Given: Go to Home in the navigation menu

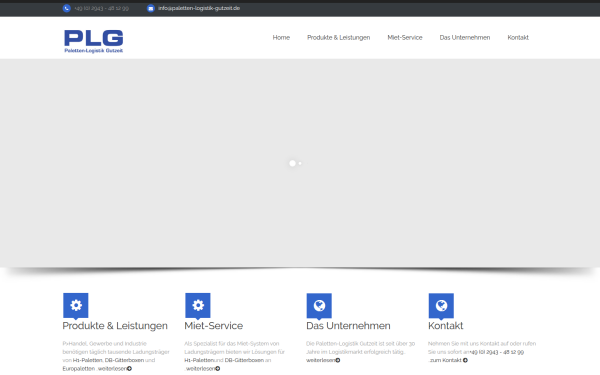Looking at the screenshot, I should (281, 38).
